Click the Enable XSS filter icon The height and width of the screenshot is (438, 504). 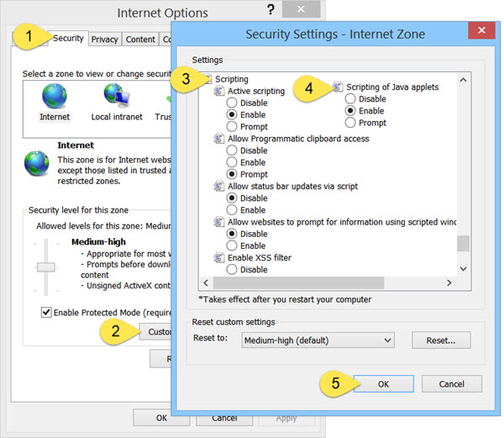pyautogui.click(x=219, y=258)
